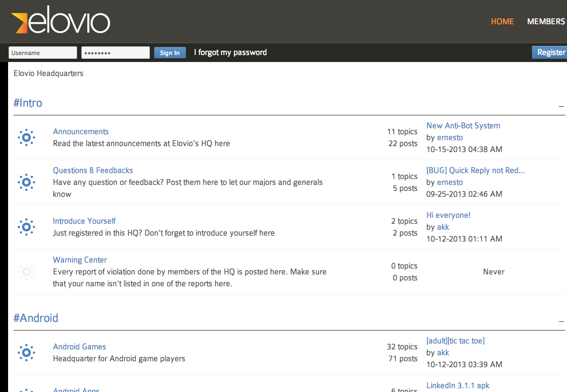The width and height of the screenshot is (567, 392).
Task: View akk's profile under 'Hi everyone!'
Action: [443, 227]
